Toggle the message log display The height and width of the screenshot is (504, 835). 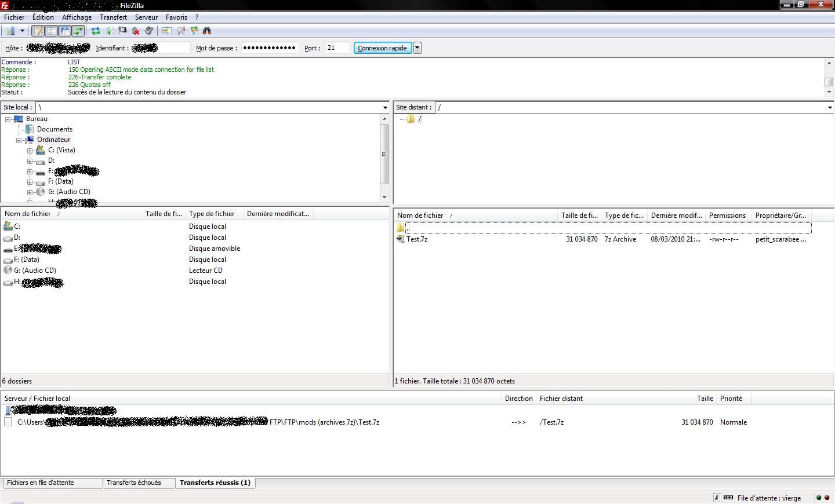[38, 31]
